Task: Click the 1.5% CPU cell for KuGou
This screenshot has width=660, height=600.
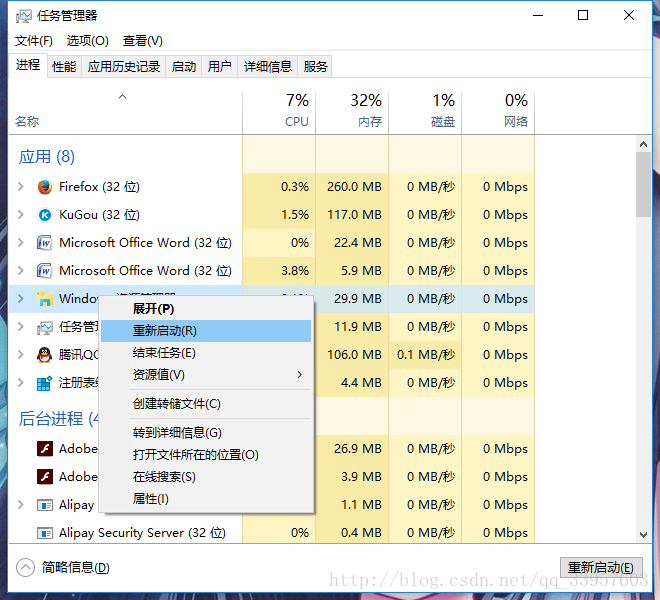Action: point(279,215)
